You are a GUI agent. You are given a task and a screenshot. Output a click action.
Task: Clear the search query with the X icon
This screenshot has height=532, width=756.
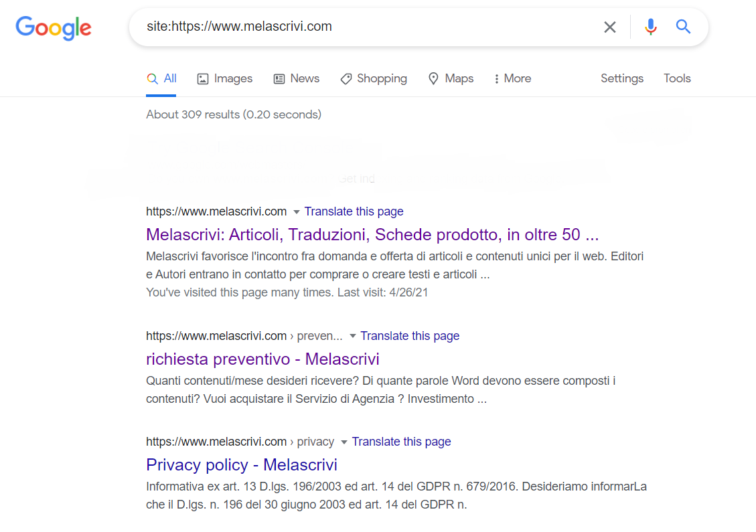coord(610,27)
